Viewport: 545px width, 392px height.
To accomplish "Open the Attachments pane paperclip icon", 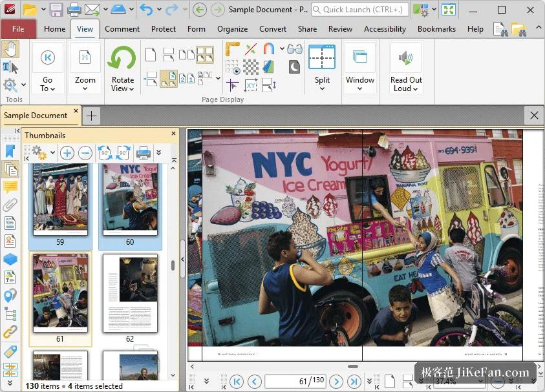I will click(x=10, y=205).
